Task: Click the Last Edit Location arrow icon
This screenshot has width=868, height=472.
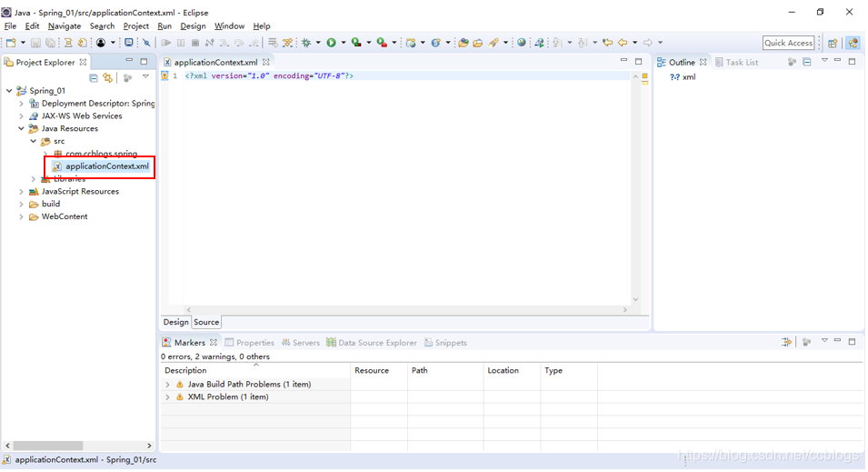Action: (608, 43)
